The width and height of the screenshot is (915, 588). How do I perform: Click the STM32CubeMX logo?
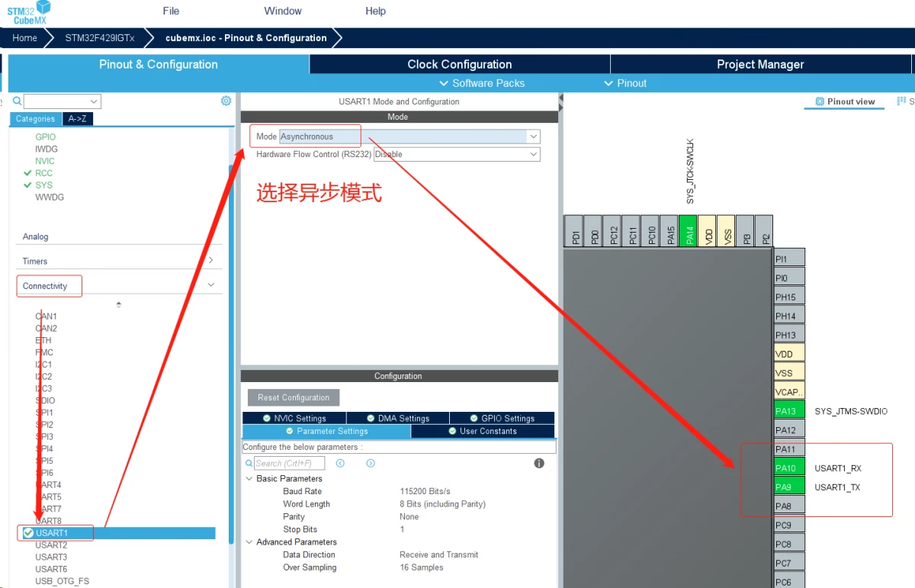(29, 13)
